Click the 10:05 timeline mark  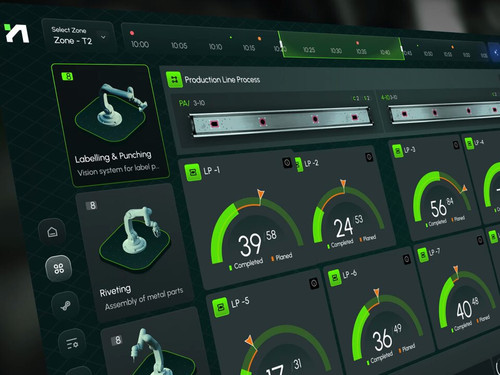179,45
